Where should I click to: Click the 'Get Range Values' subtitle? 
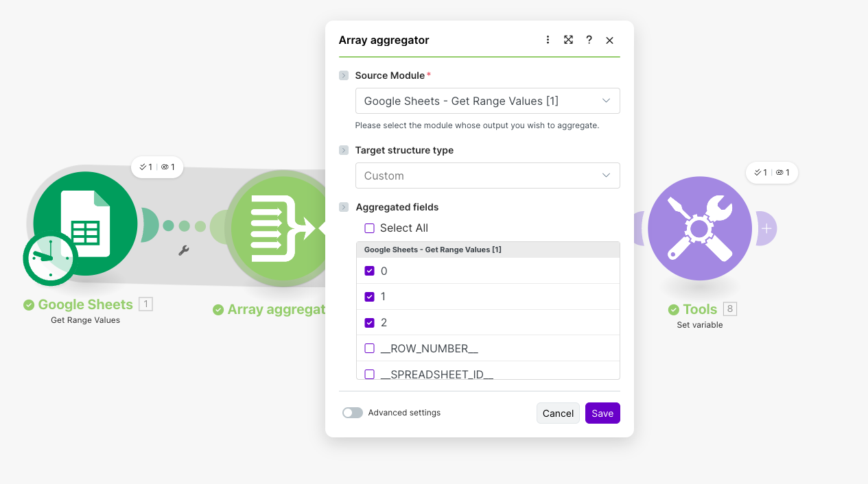point(86,320)
